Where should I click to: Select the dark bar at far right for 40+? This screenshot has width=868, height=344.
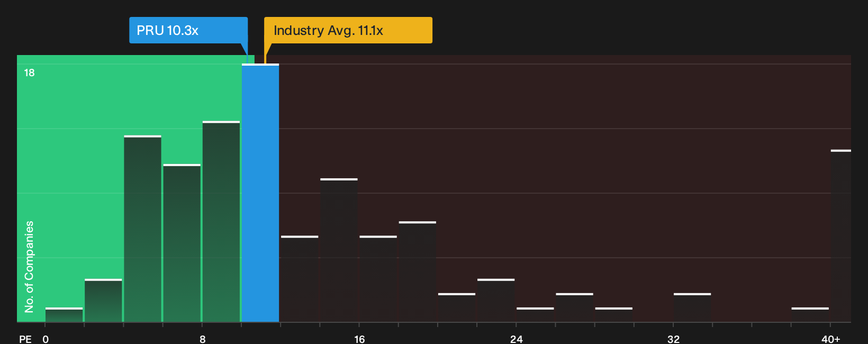(841, 236)
